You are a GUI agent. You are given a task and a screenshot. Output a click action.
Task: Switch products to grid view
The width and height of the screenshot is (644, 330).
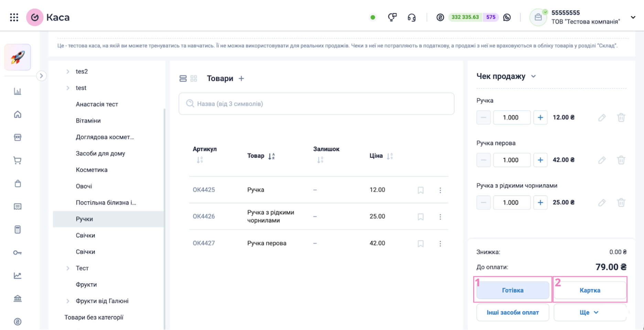194,79
